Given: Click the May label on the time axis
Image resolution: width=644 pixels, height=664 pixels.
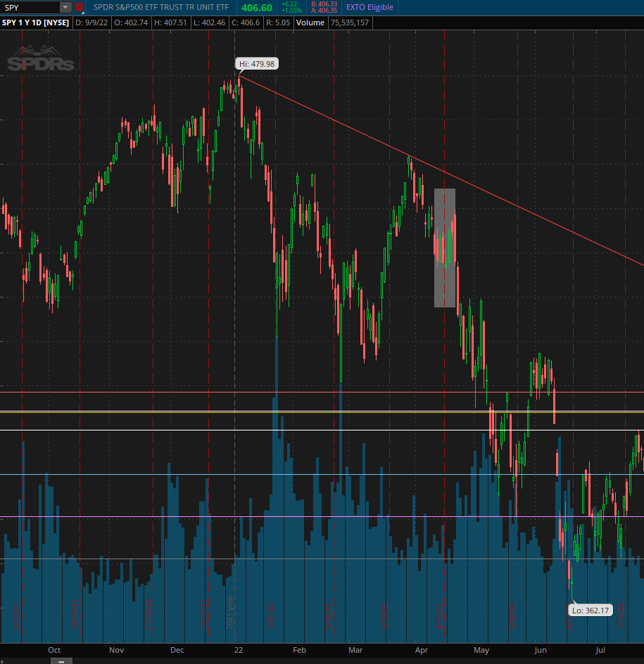Looking at the screenshot, I should click(x=481, y=650).
